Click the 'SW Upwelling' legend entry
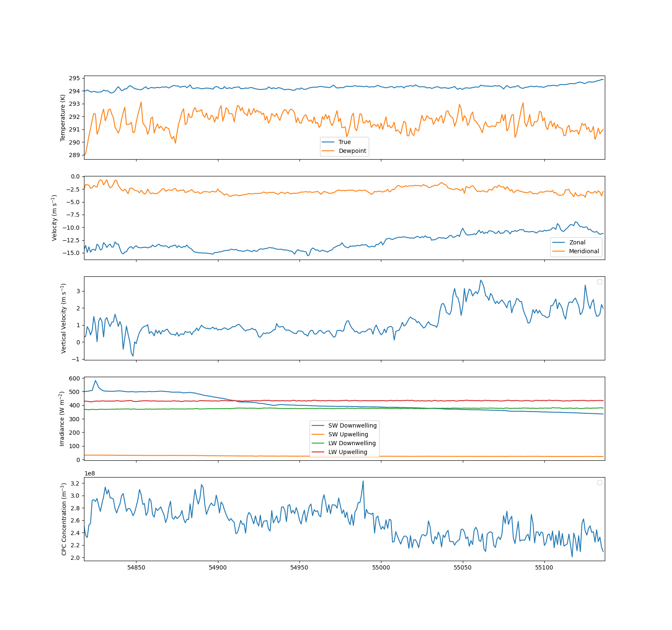This screenshot has width=672, height=630. click(x=348, y=434)
